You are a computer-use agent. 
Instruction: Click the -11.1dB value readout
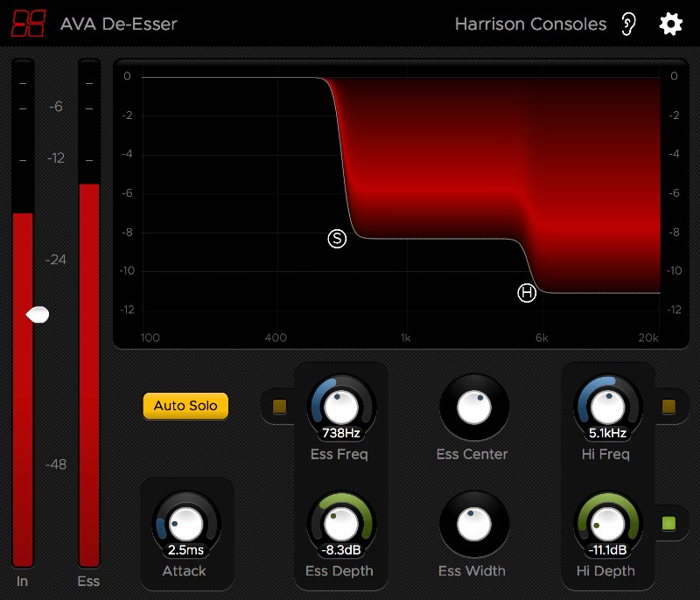(607, 550)
